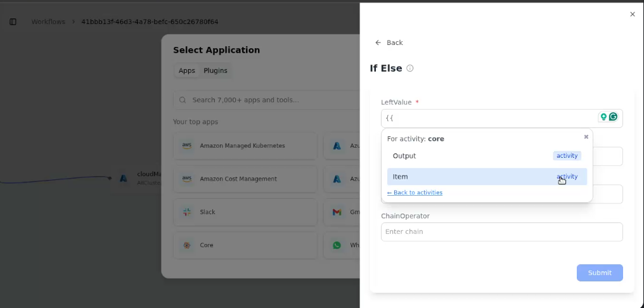Click the Grammarly icon in LeftValue field
This screenshot has width=644, height=308.
pyautogui.click(x=613, y=117)
